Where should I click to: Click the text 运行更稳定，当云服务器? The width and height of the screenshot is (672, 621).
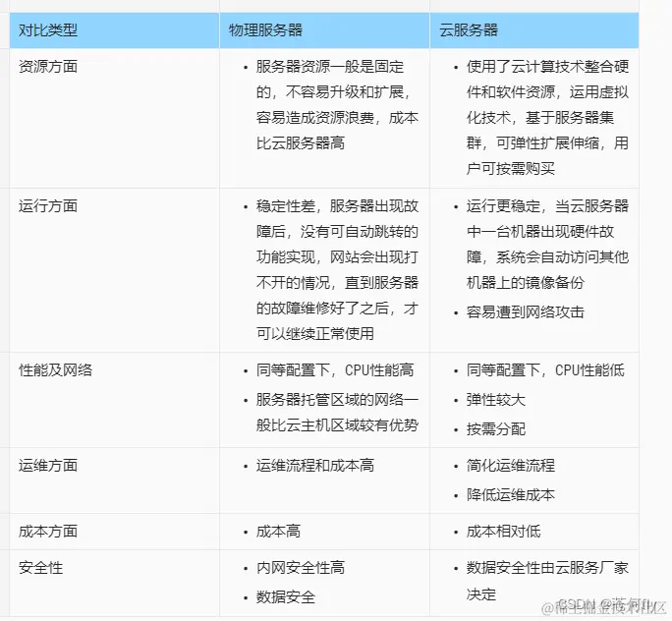click(547, 206)
